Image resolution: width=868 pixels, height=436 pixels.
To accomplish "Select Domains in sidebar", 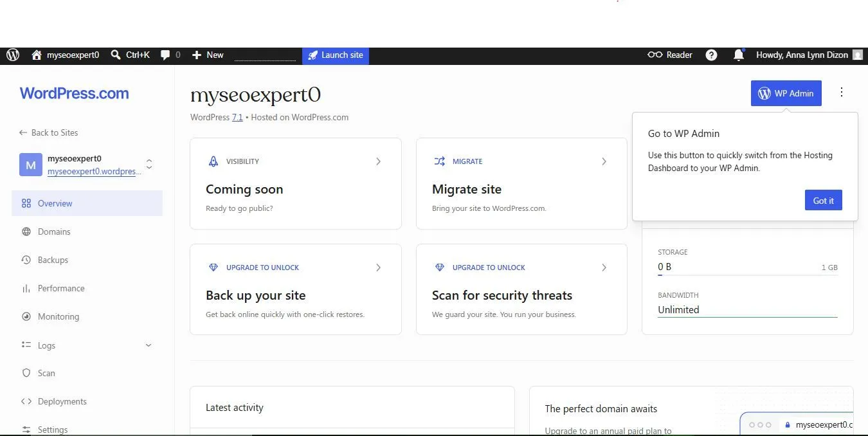I will tap(87, 232).
